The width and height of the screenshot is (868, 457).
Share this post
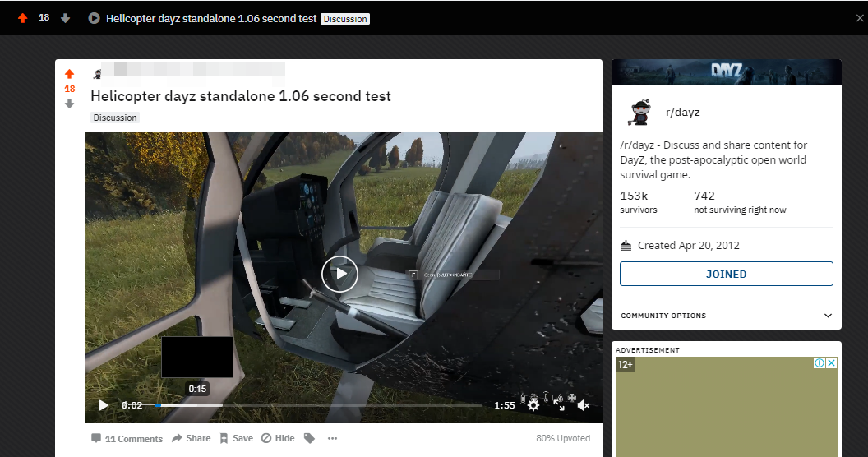pos(191,439)
